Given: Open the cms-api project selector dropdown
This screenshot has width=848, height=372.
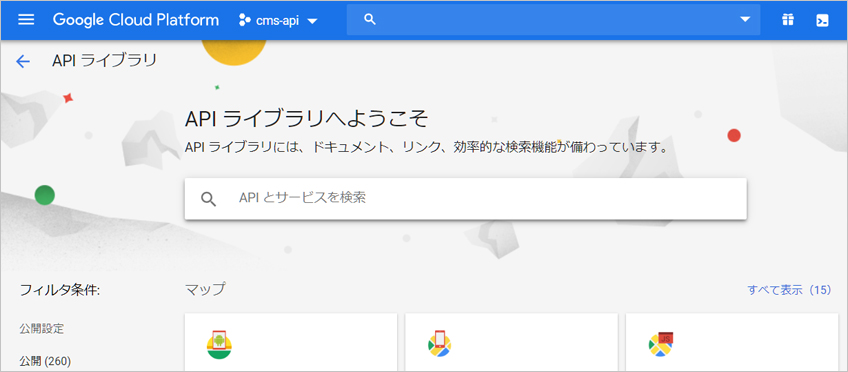Looking at the screenshot, I should tap(278, 21).
